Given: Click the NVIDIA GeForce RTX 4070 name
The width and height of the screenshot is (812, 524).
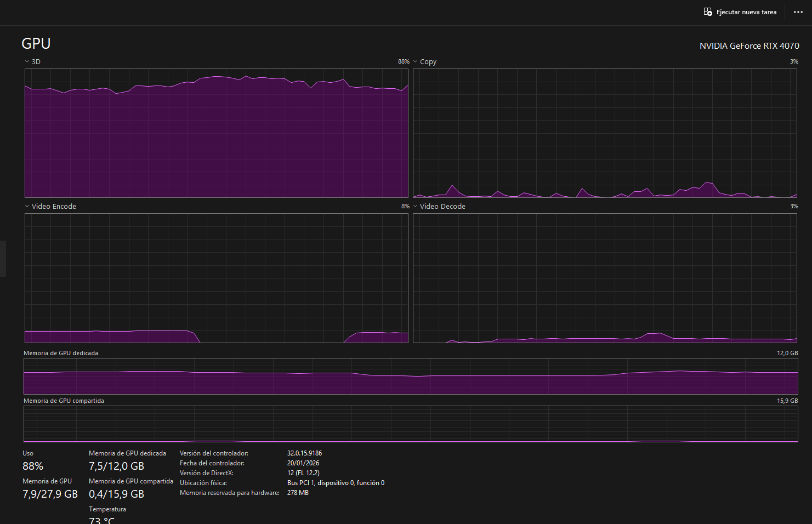Looking at the screenshot, I should pos(749,45).
